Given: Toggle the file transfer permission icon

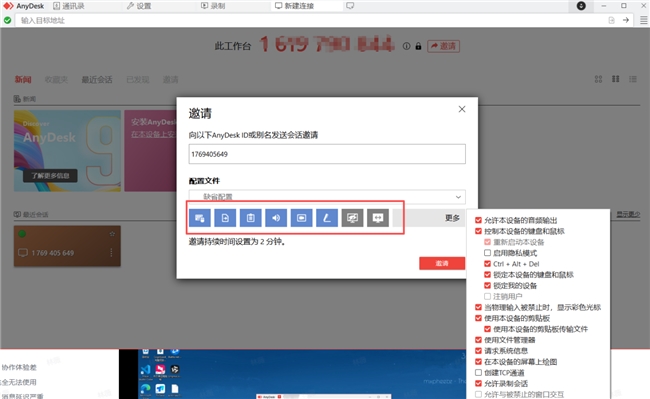Looking at the screenshot, I should [225, 218].
